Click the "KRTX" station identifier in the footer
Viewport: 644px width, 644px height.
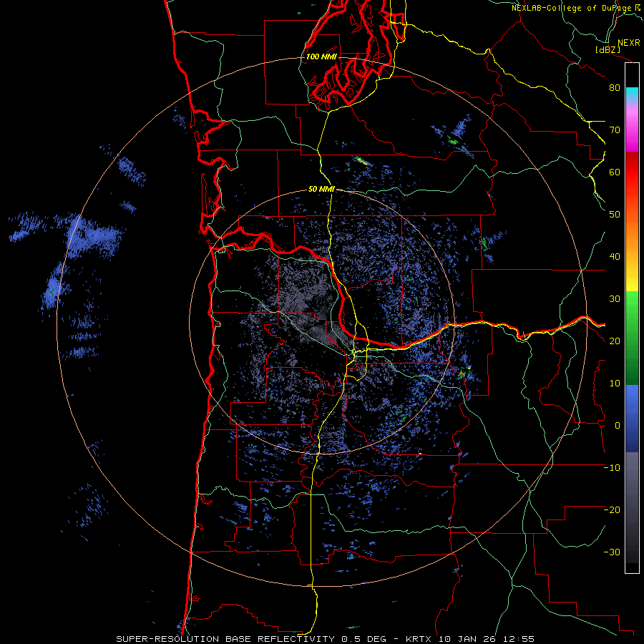click(x=419, y=639)
